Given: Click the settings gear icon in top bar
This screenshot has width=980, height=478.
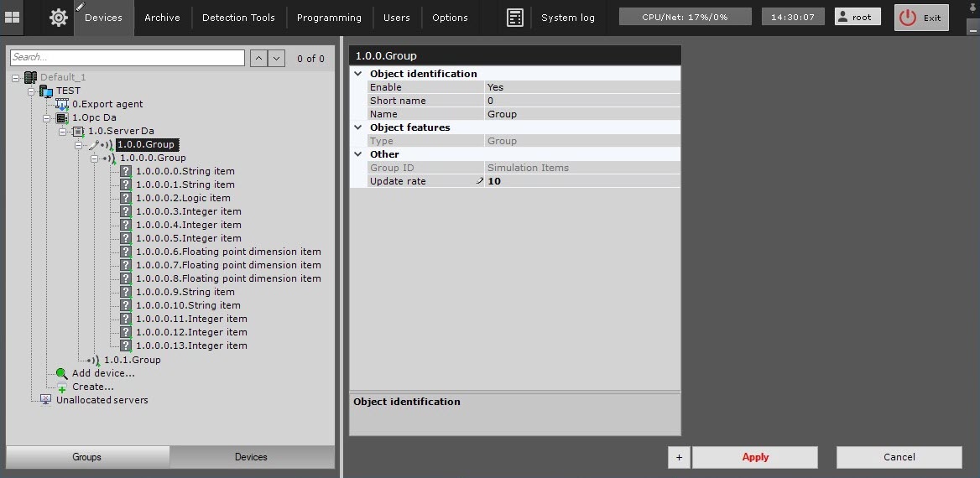Looking at the screenshot, I should (x=58, y=18).
